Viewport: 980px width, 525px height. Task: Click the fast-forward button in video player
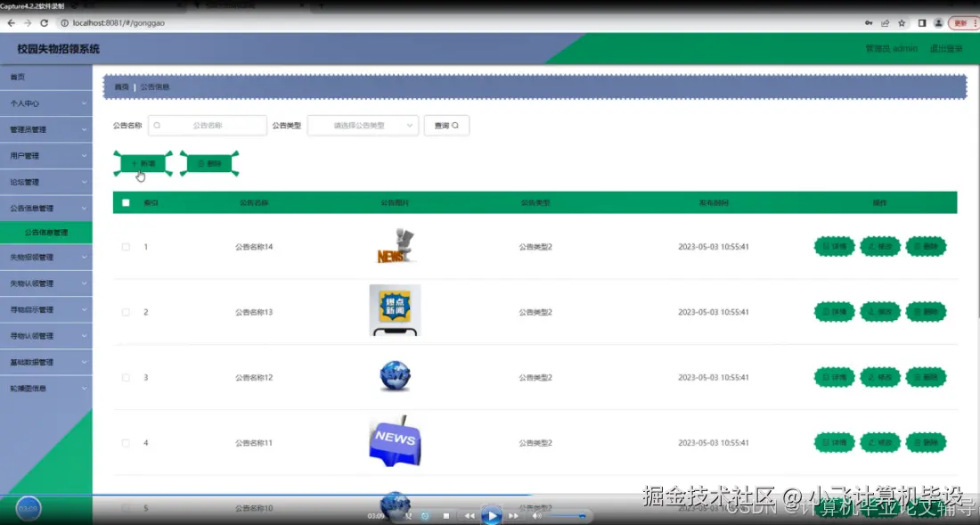[x=513, y=515]
